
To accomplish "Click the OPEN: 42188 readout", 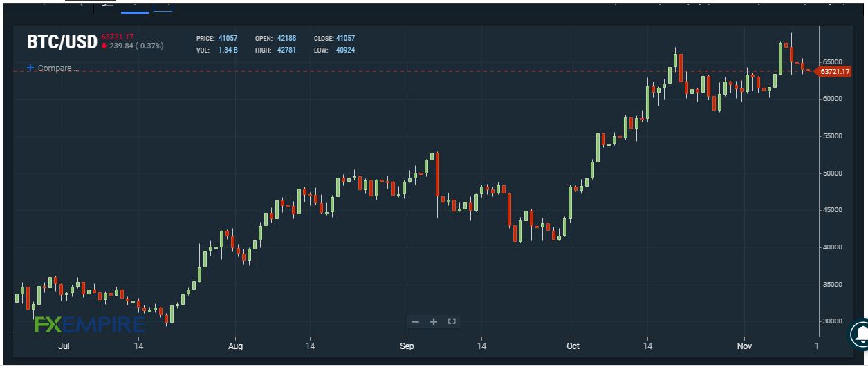I will tap(275, 39).
